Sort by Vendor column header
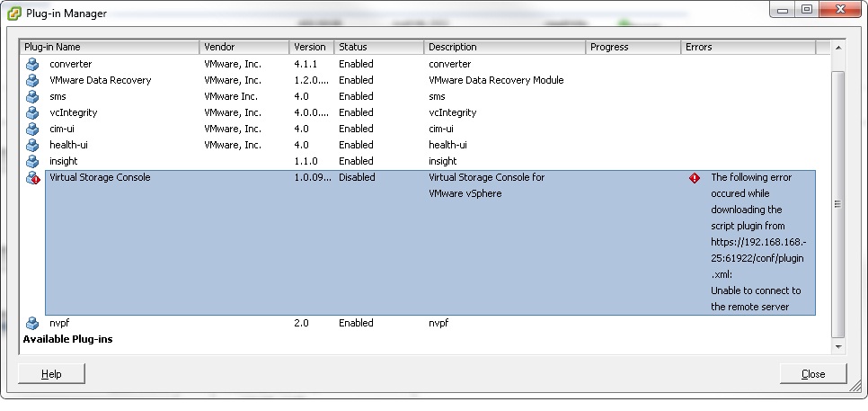Image resolution: width=868 pixels, height=411 pixels. [244, 47]
